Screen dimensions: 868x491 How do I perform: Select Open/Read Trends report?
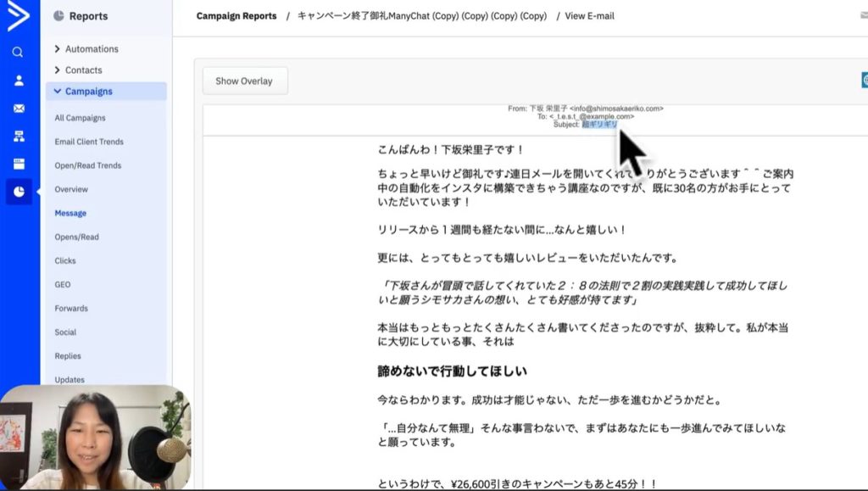click(87, 165)
